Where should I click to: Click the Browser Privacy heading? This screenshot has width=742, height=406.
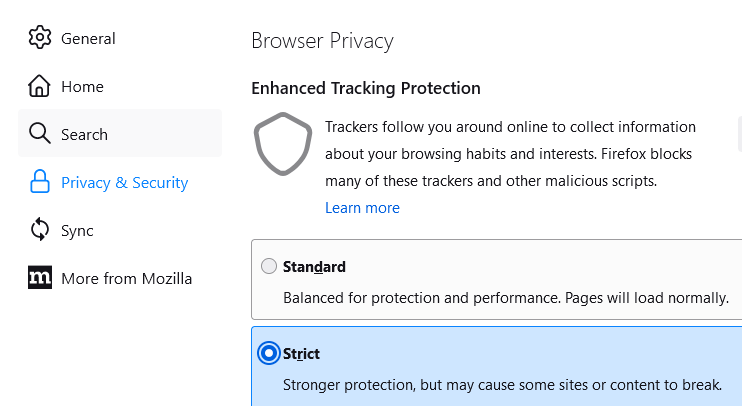[322, 41]
